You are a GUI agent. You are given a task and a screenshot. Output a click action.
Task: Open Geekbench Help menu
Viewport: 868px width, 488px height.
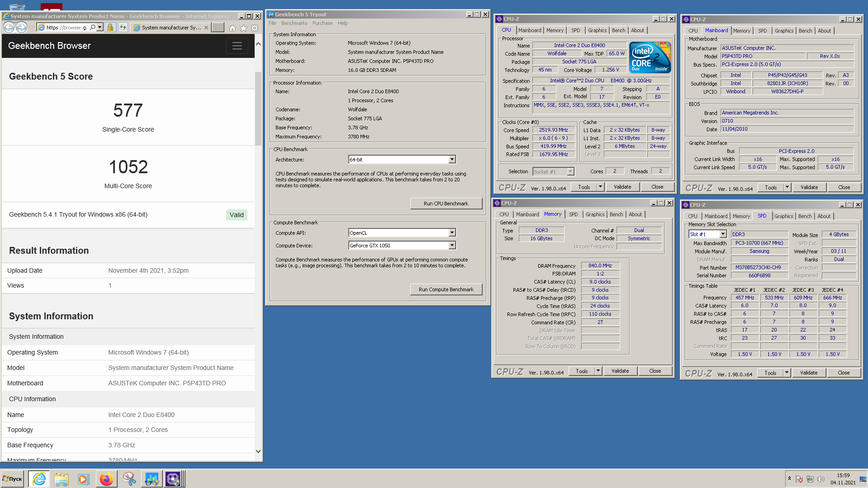click(x=343, y=23)
